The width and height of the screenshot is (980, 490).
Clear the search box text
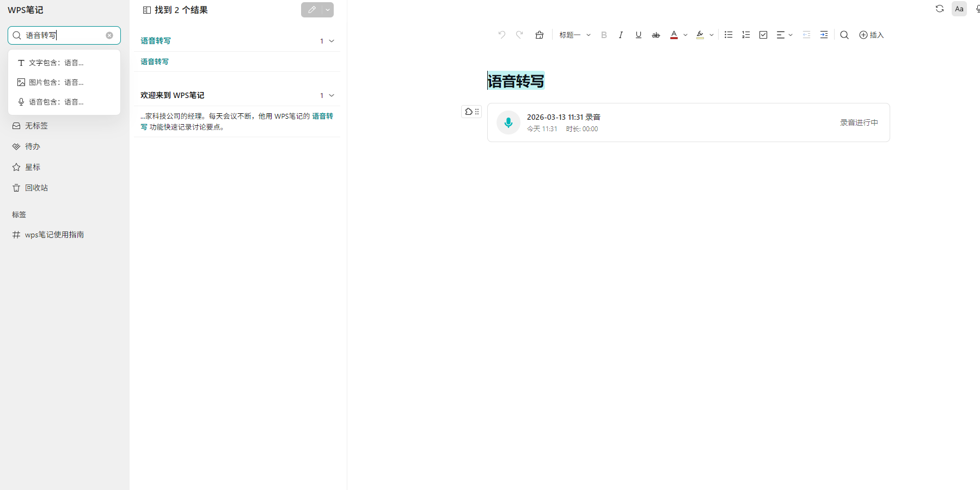109,35
